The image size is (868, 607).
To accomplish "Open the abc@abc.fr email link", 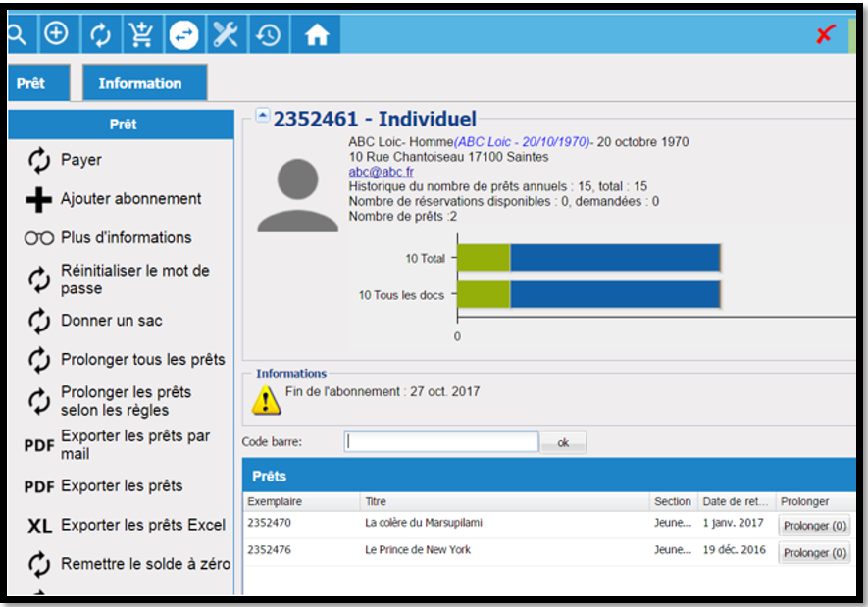I will [382, 172].
